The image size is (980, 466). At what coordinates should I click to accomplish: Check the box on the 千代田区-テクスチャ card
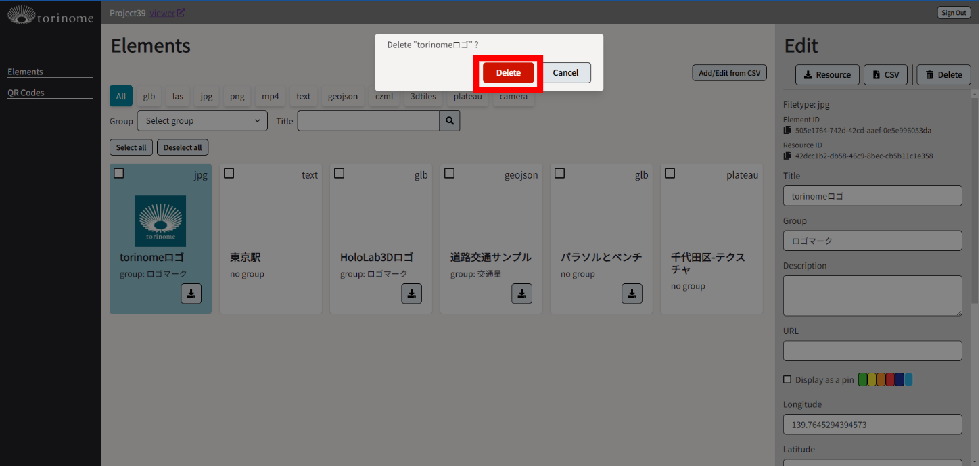tap(670, 174)
